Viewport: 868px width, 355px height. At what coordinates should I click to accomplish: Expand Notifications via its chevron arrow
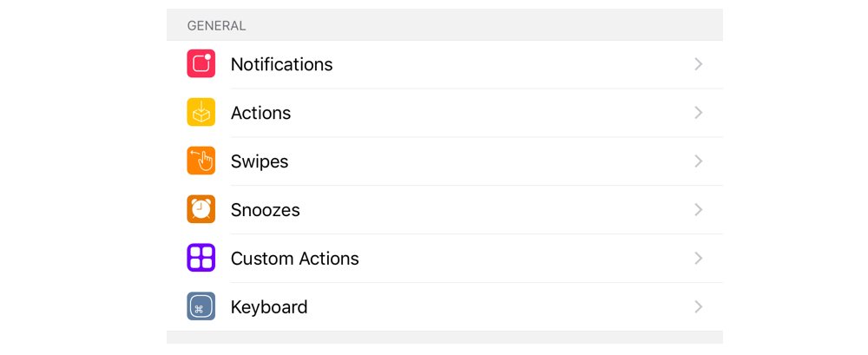click(x=699, y=64)
